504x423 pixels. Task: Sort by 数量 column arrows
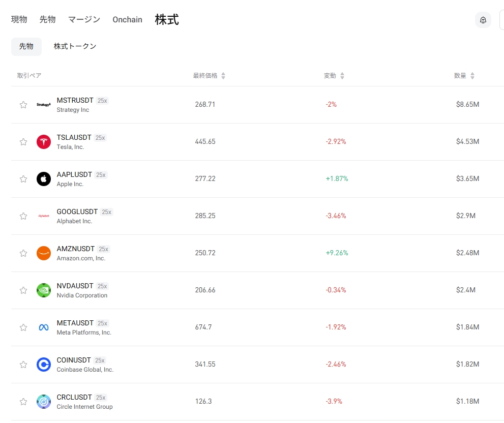point(472,76)
